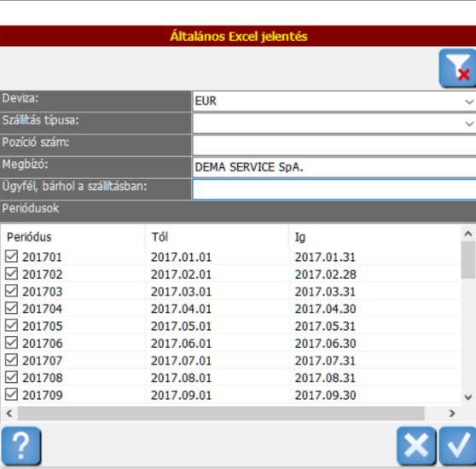Toggle the 201703 period checkbox
476x469 pixels.
(12, 291)
